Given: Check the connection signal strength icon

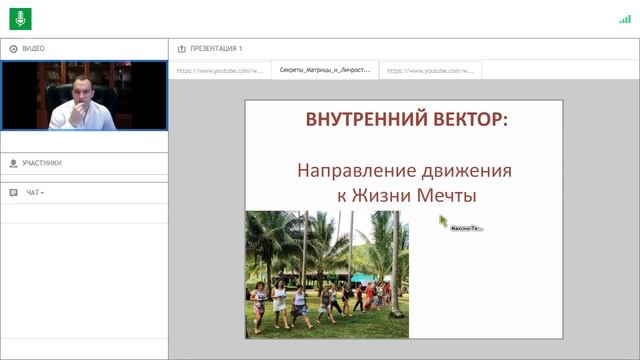Looking at the screenshot, I should [x=625, y=19].
